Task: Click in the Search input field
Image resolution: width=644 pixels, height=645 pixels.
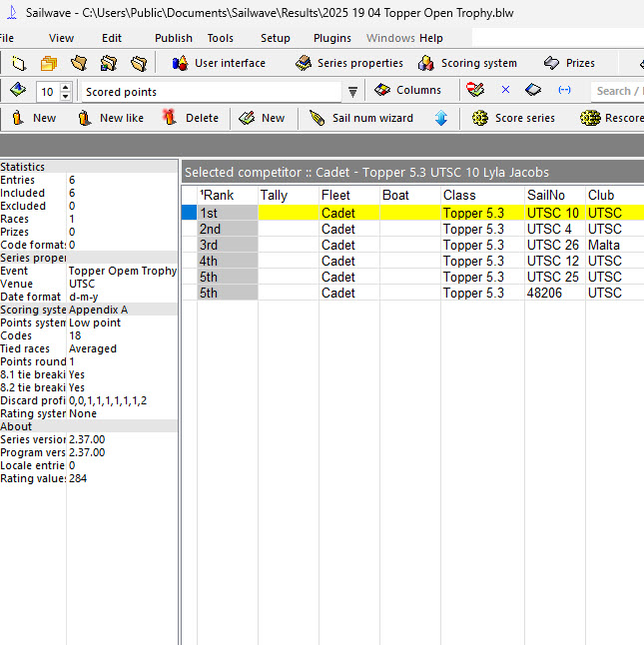Action: (x=614, y=91)
